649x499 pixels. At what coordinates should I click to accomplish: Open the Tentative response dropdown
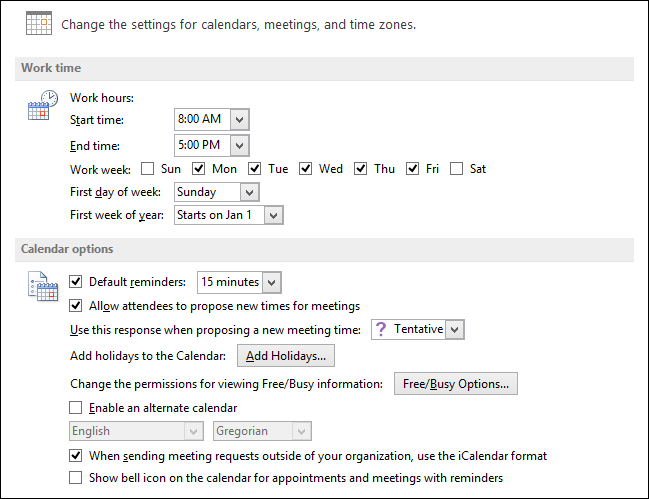tap(454, 330)
